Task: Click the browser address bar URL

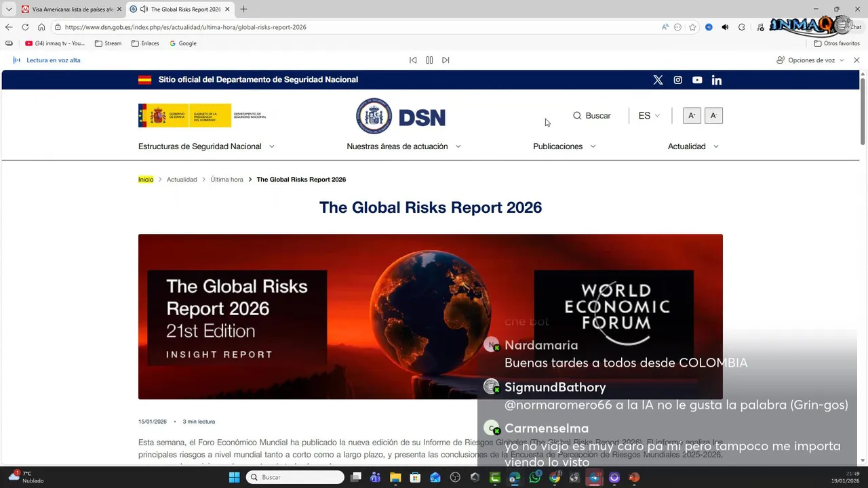Action: (x=185, y=27)
